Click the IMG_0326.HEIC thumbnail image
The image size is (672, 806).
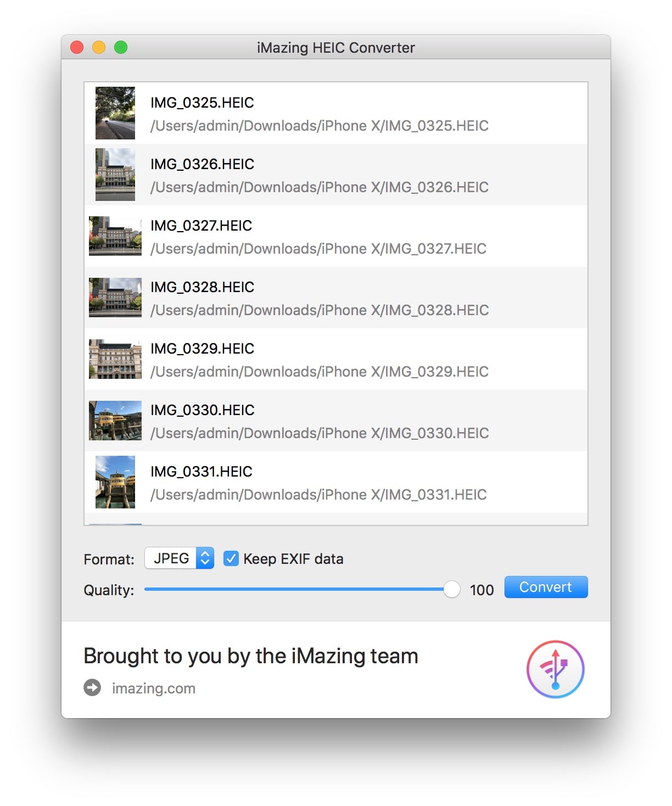click(114, 174)
